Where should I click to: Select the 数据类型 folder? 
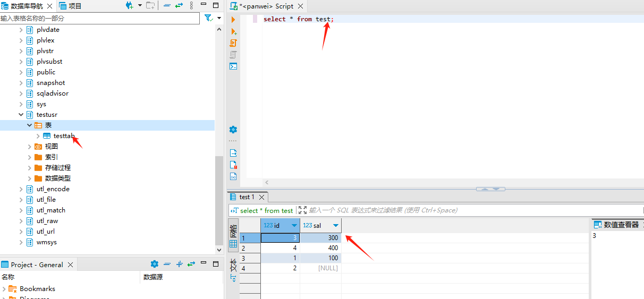58,178
